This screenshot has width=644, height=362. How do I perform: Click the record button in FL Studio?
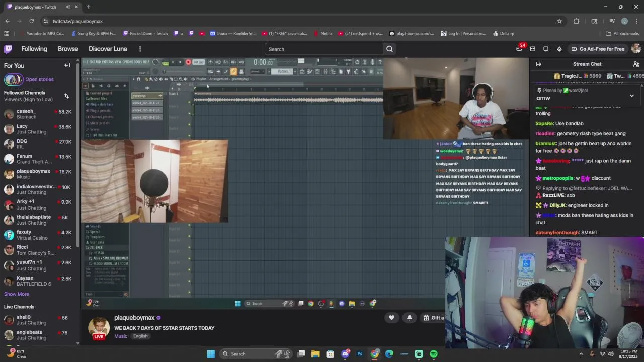(x=188, y=62)
